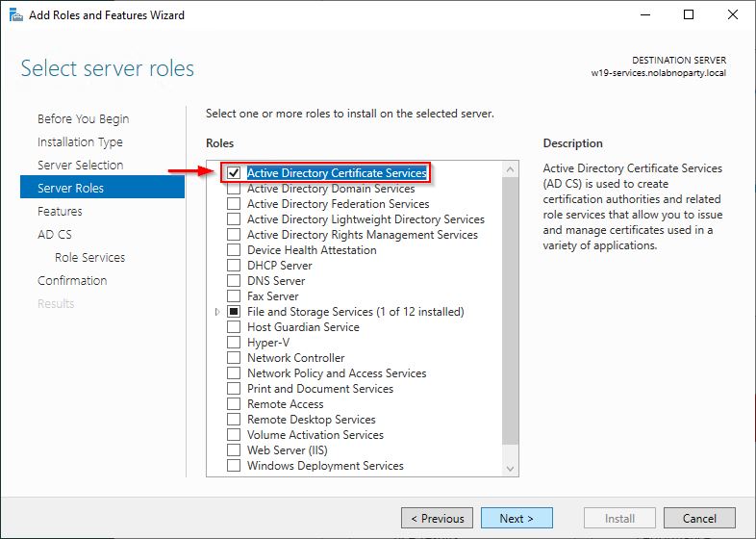Switch to Server Selection step
This screenshot has height=539, width=756.
pyautogui.click(x=81, y=165)
